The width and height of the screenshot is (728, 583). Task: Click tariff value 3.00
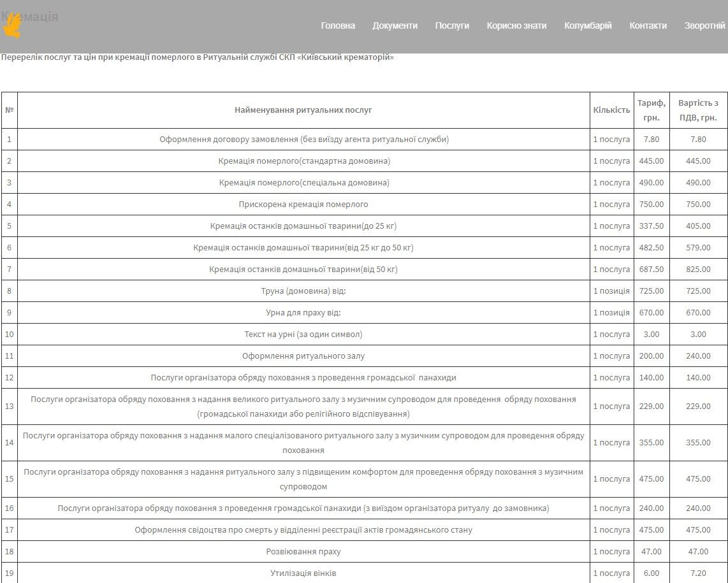click(x=652, y=335)
